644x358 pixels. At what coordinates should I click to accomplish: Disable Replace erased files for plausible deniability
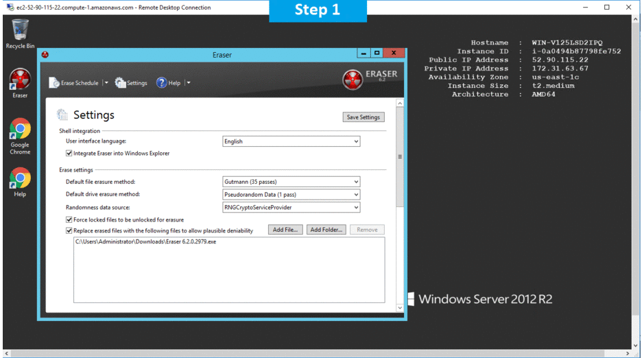(x=69, y=230)
